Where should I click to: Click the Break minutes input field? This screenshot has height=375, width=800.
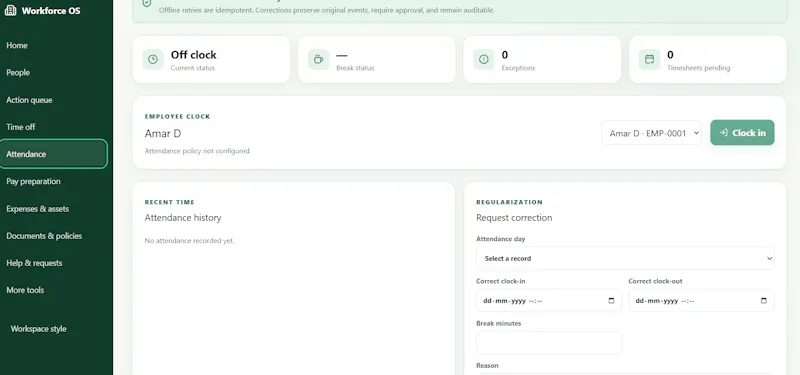tap(549, 343)
